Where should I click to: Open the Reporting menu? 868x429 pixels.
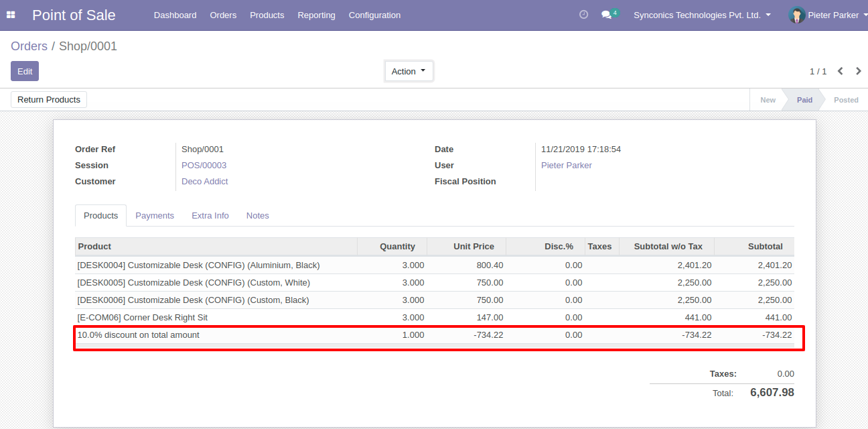pos(316,15)
